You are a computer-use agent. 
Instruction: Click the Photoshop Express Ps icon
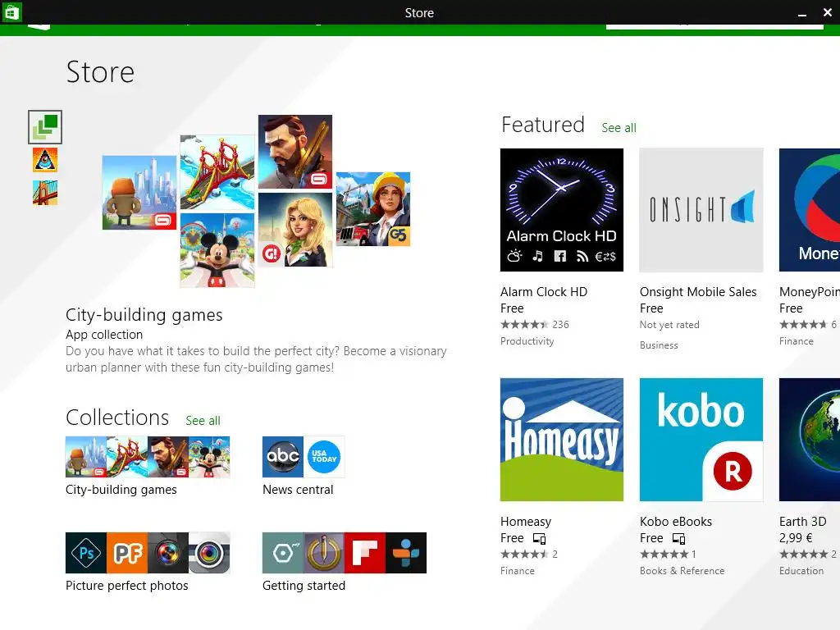85,553
